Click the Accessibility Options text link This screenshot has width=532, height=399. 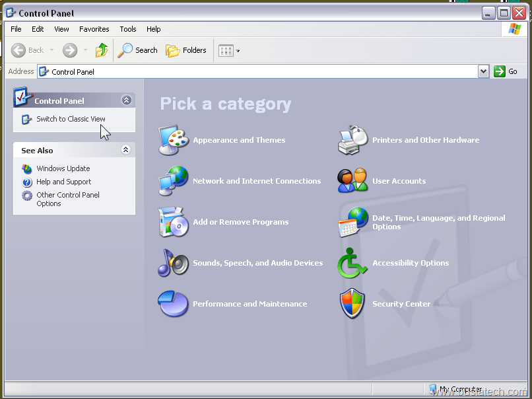411,263
